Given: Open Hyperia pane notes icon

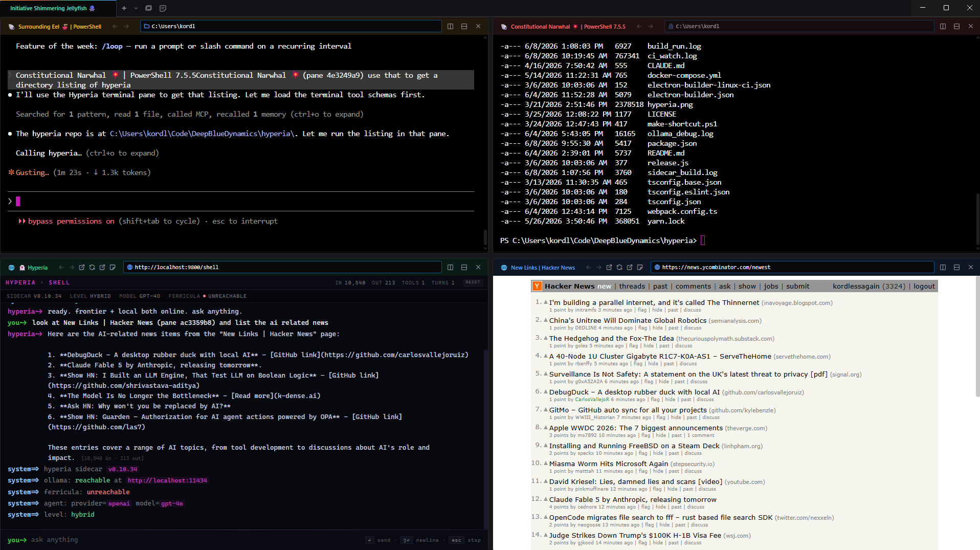Looking at the screenshot, I should 113,267.
